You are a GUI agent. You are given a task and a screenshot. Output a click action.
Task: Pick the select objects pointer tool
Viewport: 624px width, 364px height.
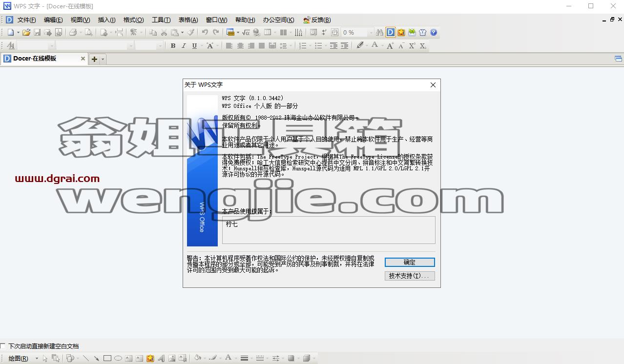(x=45, y=358)
